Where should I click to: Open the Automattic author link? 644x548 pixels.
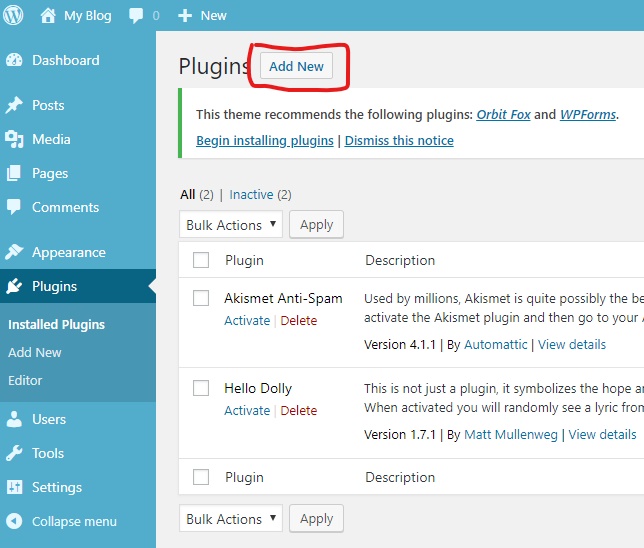click(496, 344)
